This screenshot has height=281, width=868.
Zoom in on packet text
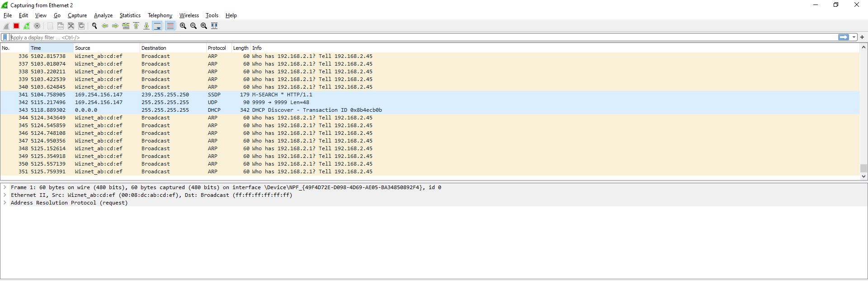(x=183, y=26)
